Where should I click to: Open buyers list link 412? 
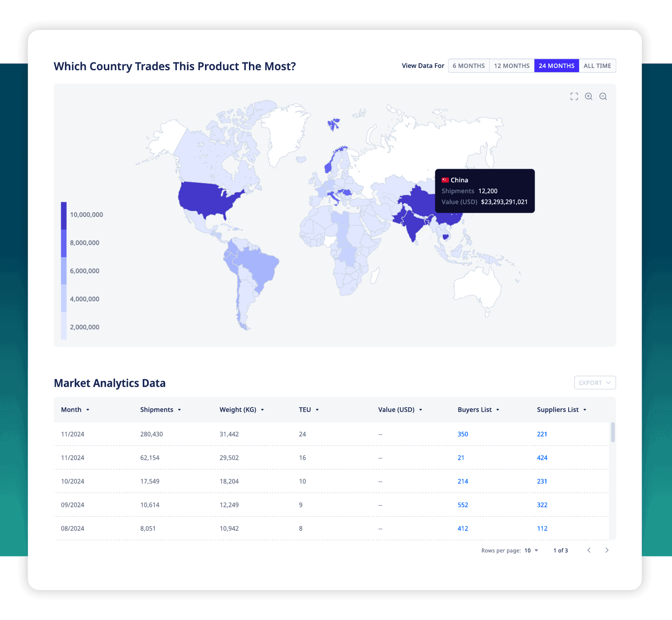point(463,528)
